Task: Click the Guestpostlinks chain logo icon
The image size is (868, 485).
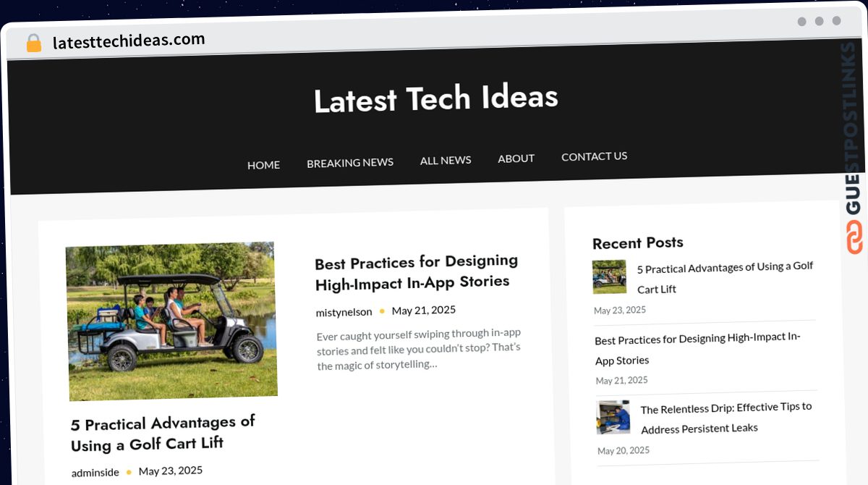Action: (x=854, y=237)
